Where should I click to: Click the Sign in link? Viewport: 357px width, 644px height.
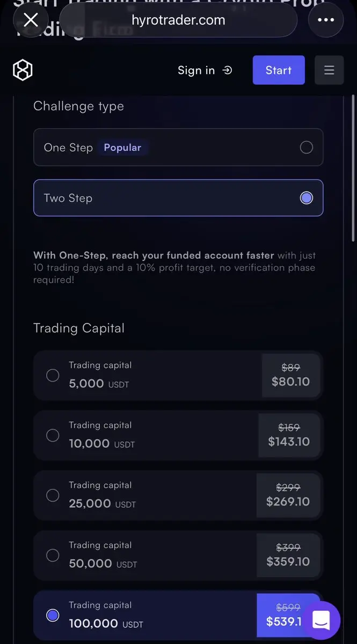click(x=196, y=70)
